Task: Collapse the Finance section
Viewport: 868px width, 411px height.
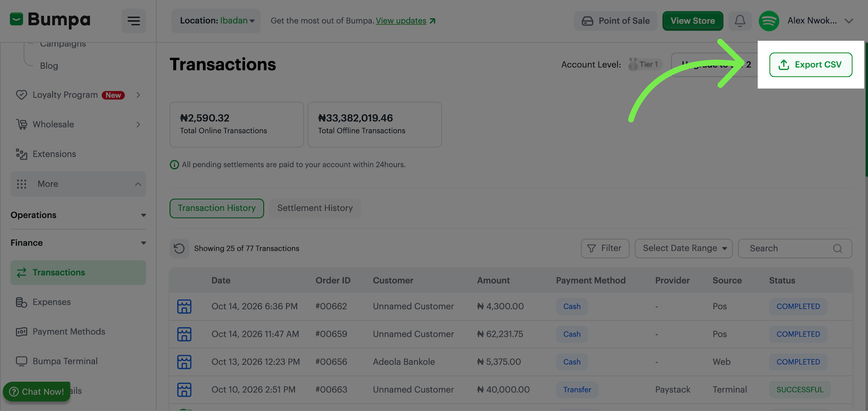Action: [x=78, y=243]
